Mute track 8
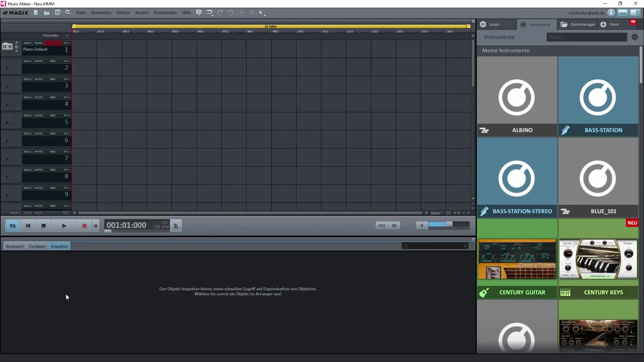The width and height of the screenshot is (644, 362). [x=39, y=170]
